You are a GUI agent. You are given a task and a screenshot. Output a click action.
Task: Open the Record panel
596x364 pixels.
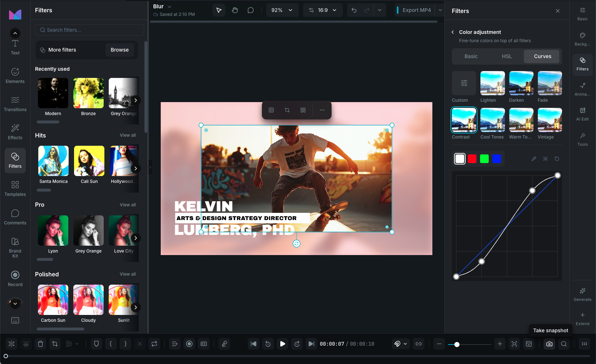pos(15,279)
